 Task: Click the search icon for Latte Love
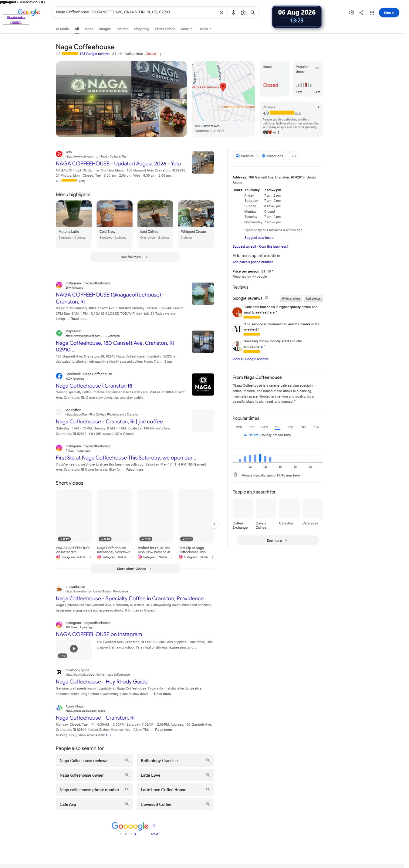[208, 775]
